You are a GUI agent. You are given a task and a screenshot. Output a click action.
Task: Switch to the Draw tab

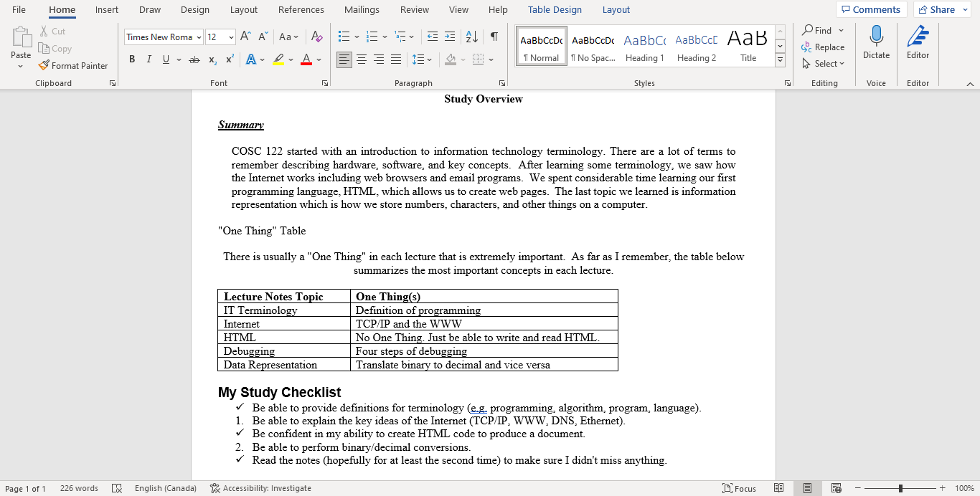150,10
